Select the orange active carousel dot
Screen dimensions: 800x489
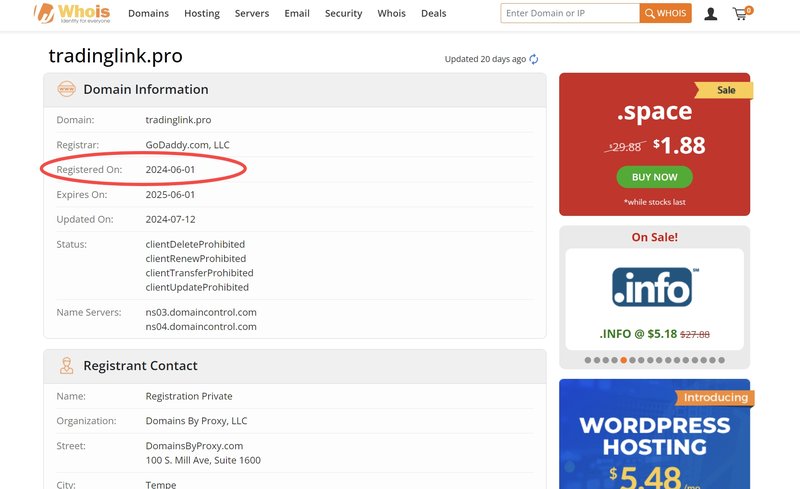coord(623,360)
